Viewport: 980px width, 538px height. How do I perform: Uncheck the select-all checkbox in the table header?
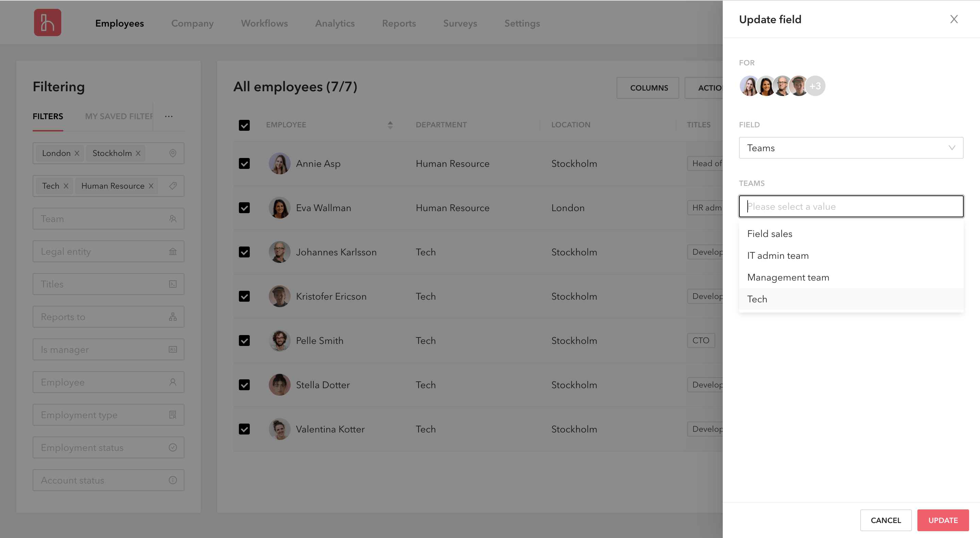(x=245, y=125)
